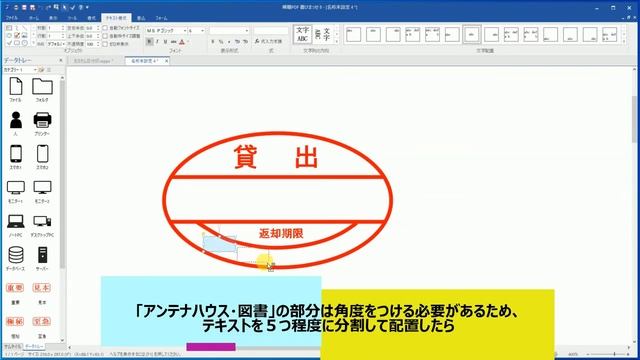Screen dimensions: 640x360
Task: Toggle the third checkbox below 自動枠サイズ調整
Action: 105,44
